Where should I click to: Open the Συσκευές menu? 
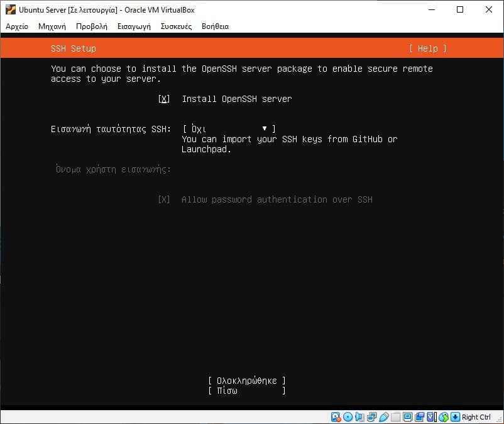tap(176, 26)
